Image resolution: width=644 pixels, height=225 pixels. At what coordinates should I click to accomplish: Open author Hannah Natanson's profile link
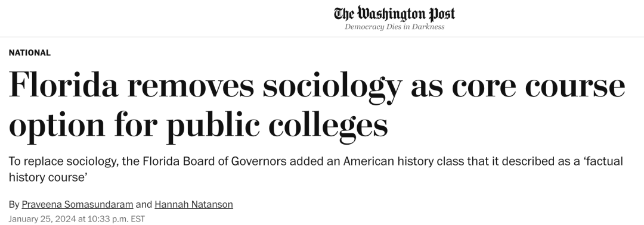click(194, 204)
